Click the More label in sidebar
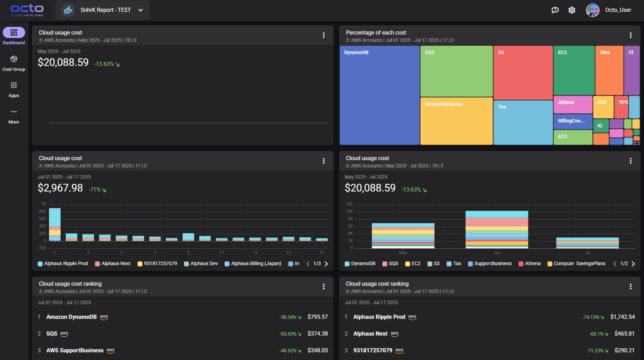 click(14, 122)
